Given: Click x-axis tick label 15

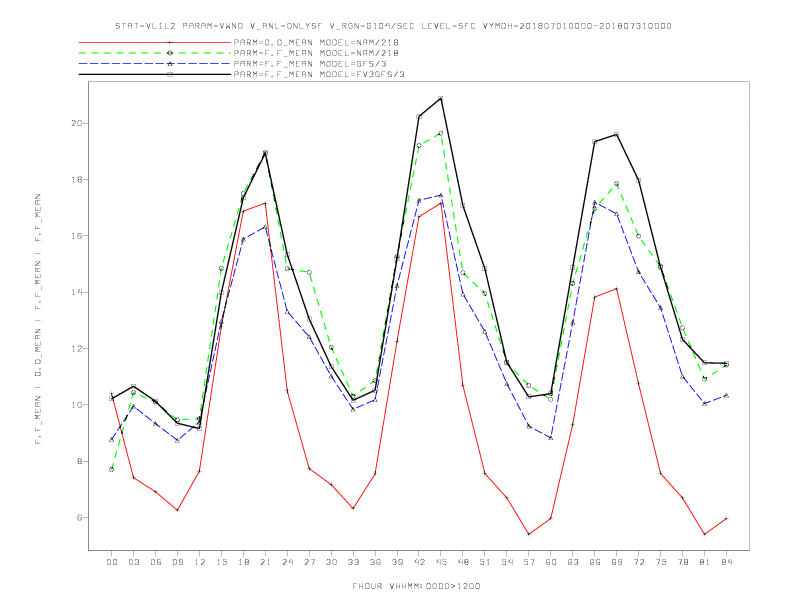Looking at the screenshot, I should point(221,562).
